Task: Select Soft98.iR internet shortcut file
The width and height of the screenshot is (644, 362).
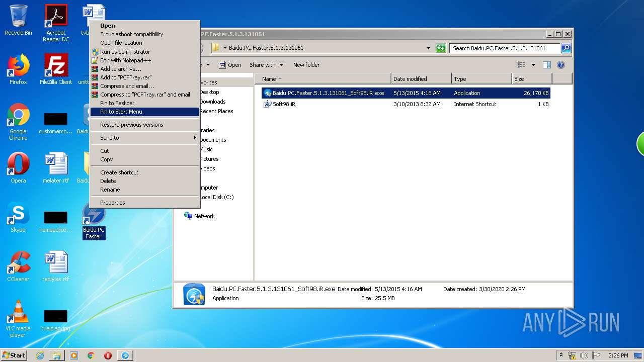Action: pos(406,104)
